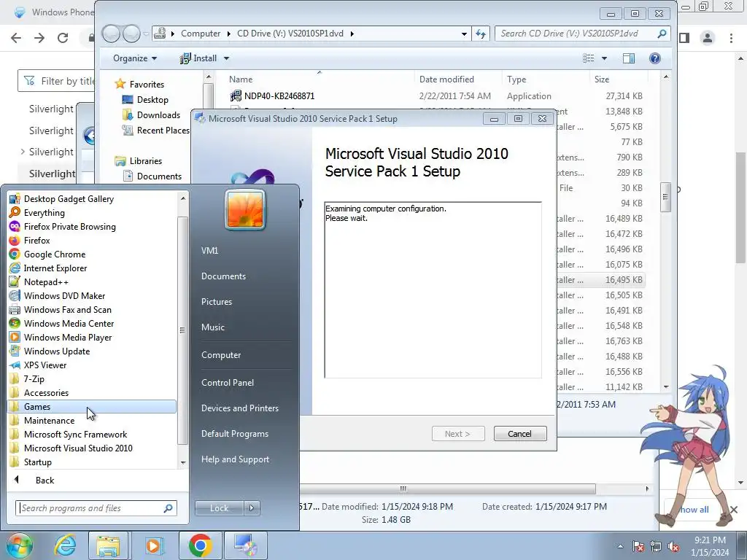747x560 pixels.
Task: Open Explorer help icon
Action: tap(655, 58)
